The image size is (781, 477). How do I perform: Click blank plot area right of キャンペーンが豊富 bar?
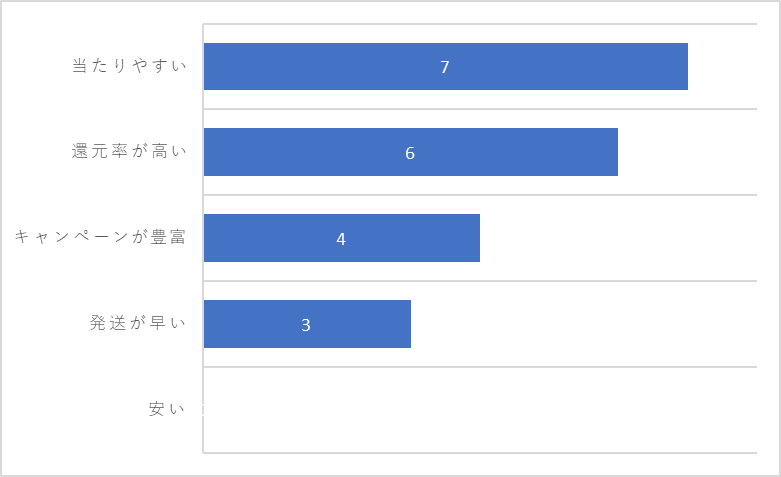[x=618, y=238]
